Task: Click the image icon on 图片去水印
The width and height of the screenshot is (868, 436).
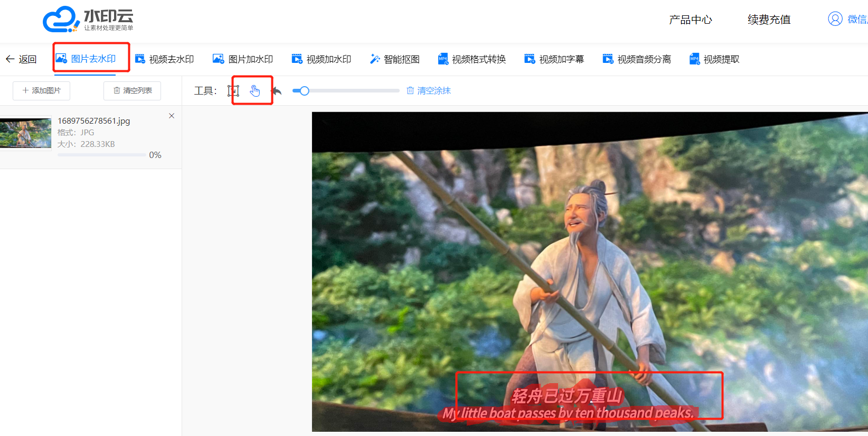Action: [x=61, y=58]
